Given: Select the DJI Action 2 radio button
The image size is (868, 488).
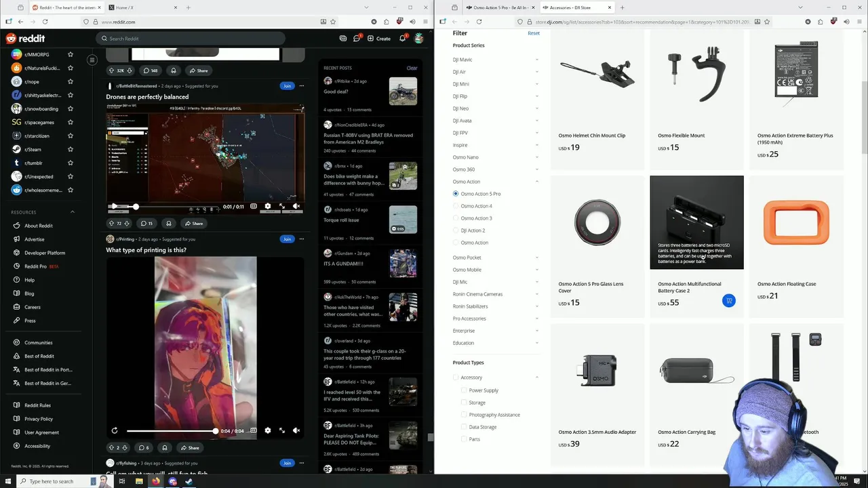Looking at the screenshot, I should click(x=456, y=230).
